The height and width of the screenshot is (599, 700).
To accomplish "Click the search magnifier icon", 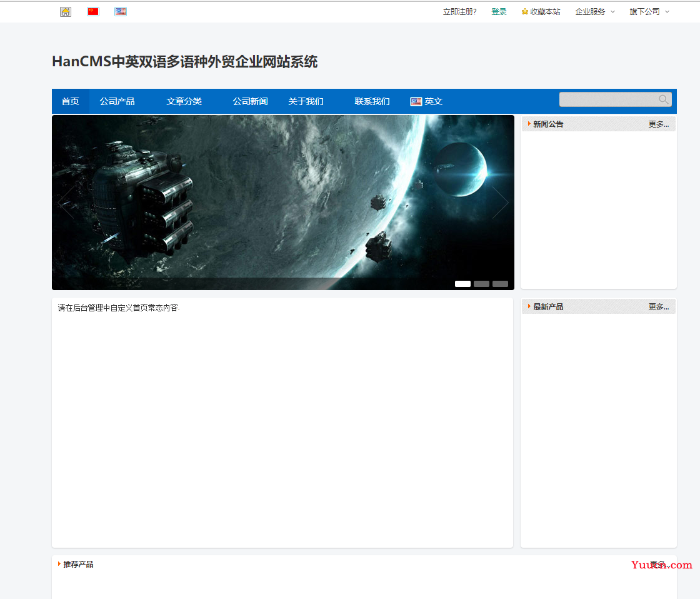I will (663, 99).
